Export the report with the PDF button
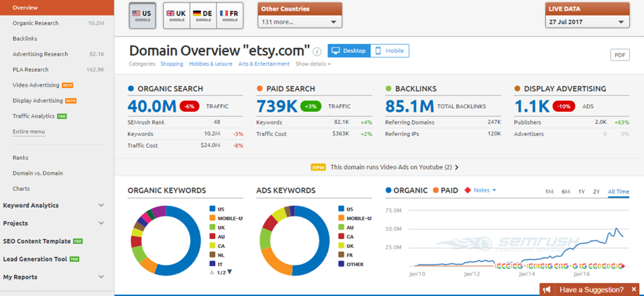 click(620, 55)
